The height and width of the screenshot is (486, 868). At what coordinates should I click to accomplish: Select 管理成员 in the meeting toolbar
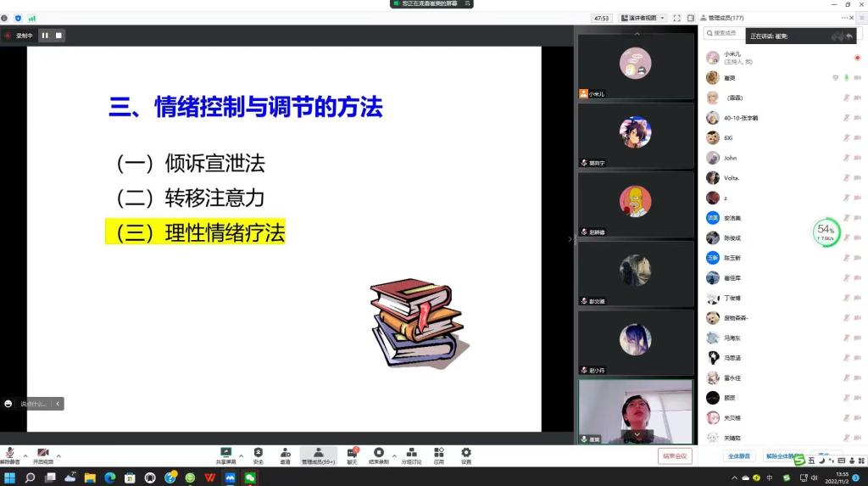(x=318, y=455)
